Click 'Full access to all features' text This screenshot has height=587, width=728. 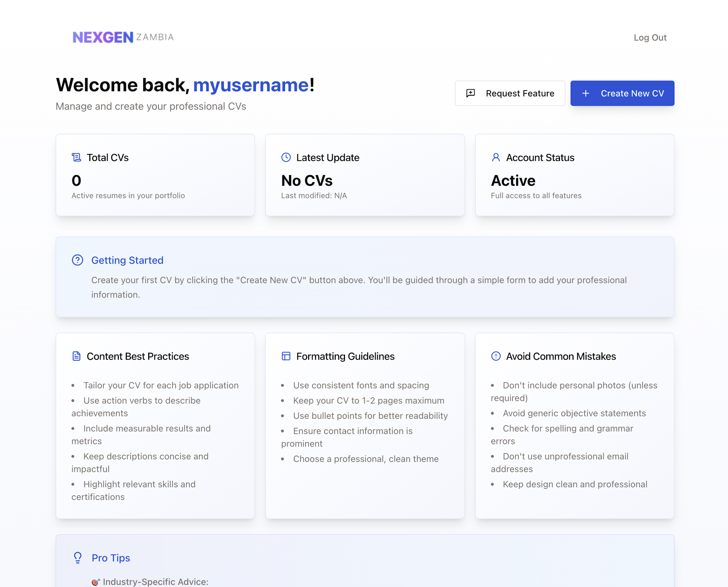[536, 196]
